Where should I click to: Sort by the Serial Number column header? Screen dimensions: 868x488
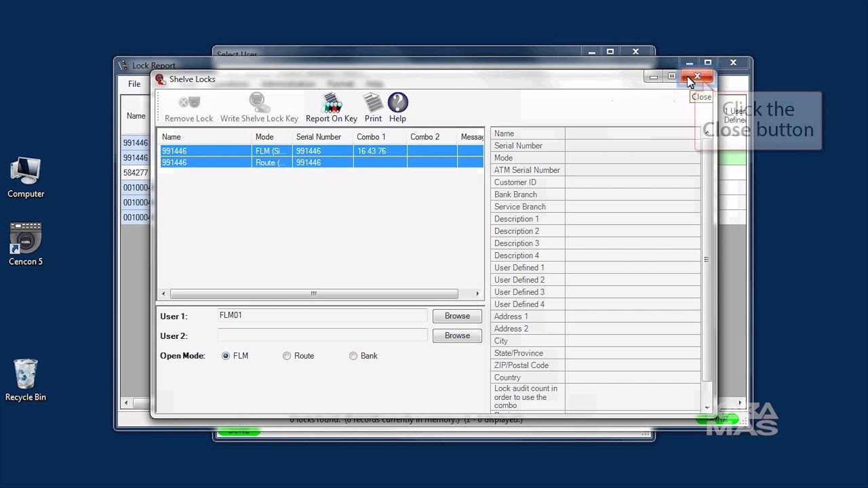[x=323, y=137]
